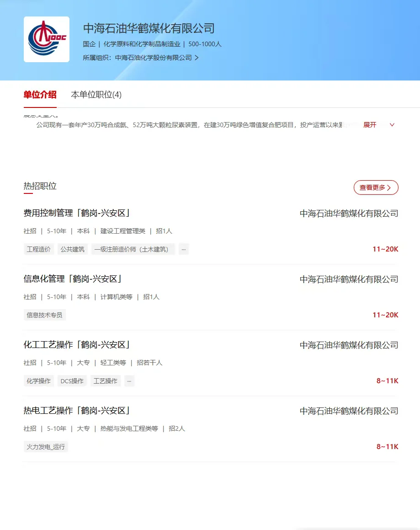
Task: Click the 热招职位 section heading
Action: (x=40, y=186)
